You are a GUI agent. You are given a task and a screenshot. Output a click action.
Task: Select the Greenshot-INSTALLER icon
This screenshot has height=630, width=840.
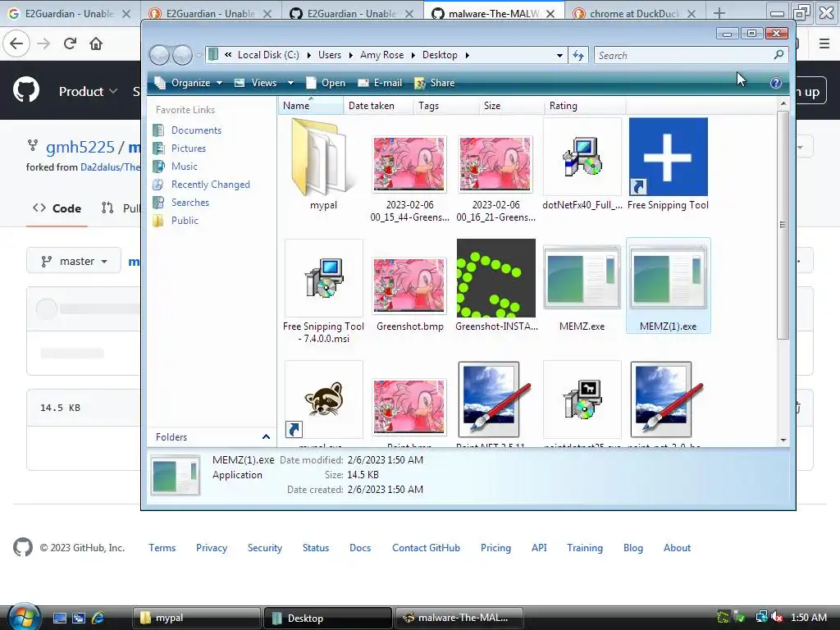[x=496, y=278]
